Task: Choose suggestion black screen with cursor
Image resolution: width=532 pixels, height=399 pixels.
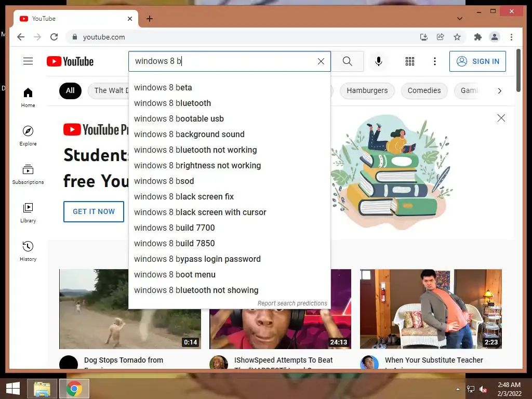Action: click(x=229, y=212)
